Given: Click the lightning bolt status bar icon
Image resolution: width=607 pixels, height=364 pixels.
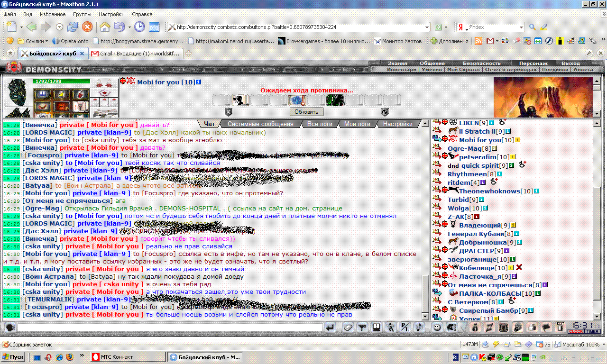Looking at the screenshot, I should [x=496, y=344].
